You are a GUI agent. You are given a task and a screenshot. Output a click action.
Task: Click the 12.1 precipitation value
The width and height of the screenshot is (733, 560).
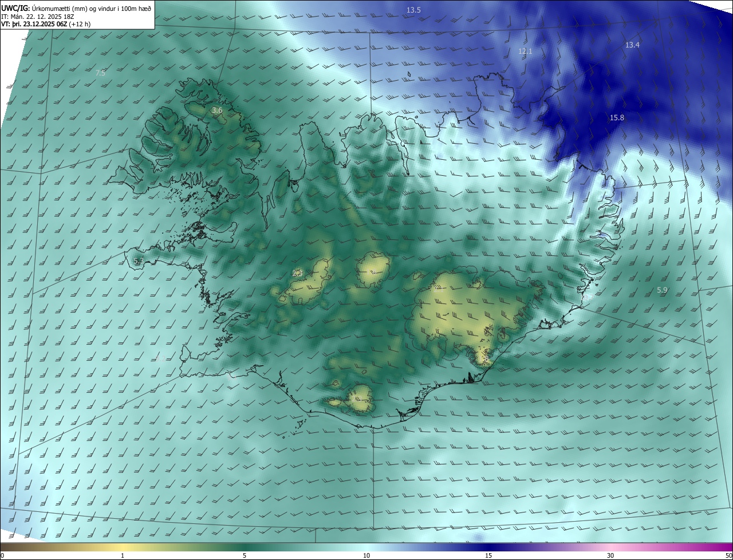[525, 52]
